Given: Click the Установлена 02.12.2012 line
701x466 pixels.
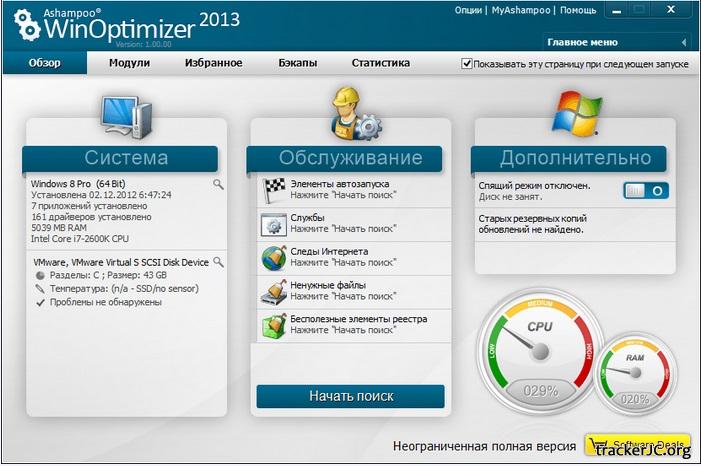Looking at the screenshot, I should pyautogui.click(x=101, y=195).
